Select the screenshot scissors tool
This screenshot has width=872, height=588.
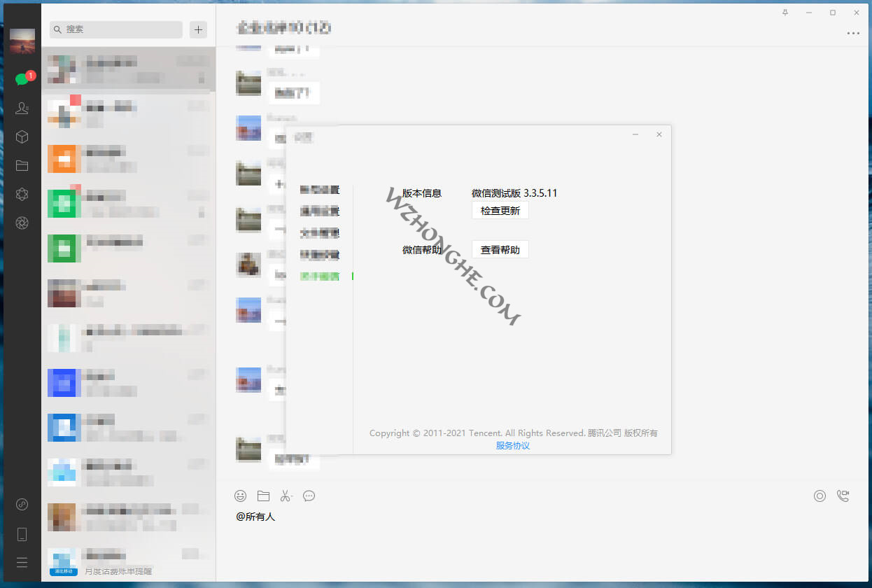pos(286,496)
